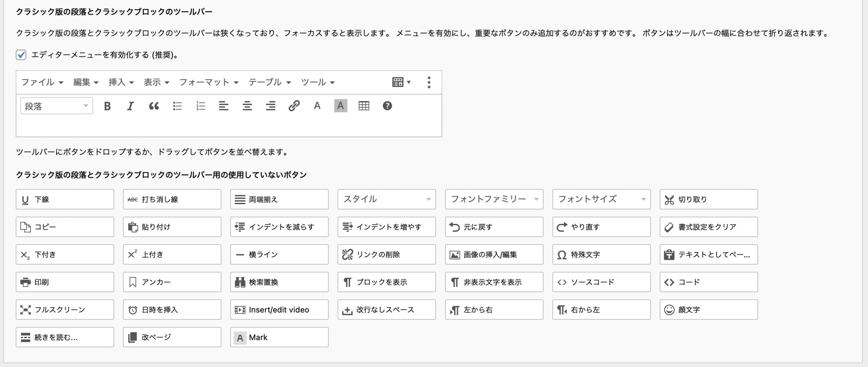Screen dimensions: 868x367
Task: Select the ソースコード button
Action: click(x=601, y=282)
